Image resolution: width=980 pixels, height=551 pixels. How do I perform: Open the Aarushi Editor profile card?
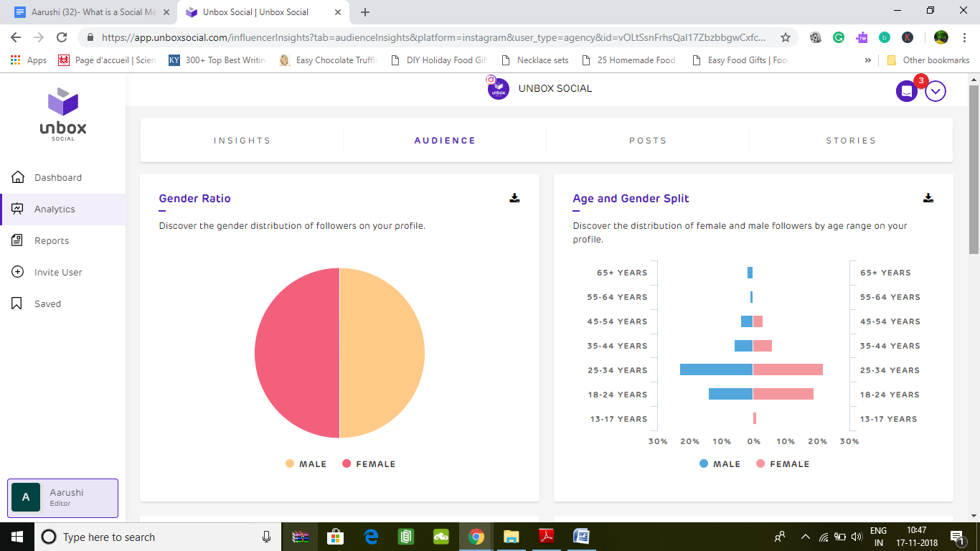coord(62,497)
